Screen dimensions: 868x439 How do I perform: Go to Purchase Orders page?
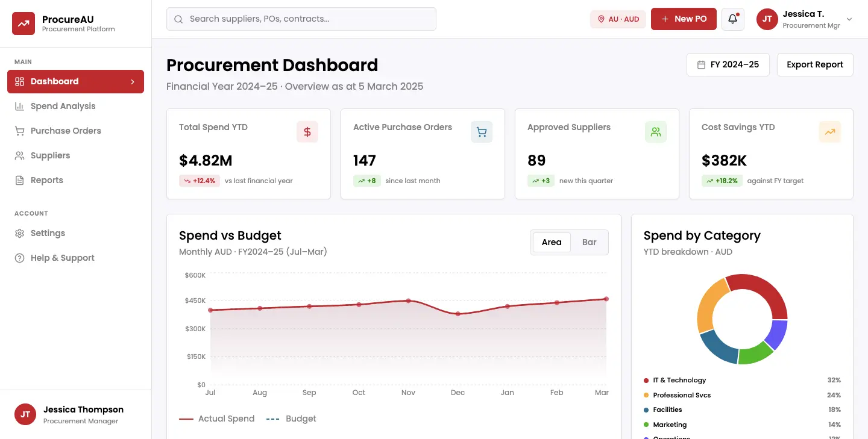[x=66, y=131]
